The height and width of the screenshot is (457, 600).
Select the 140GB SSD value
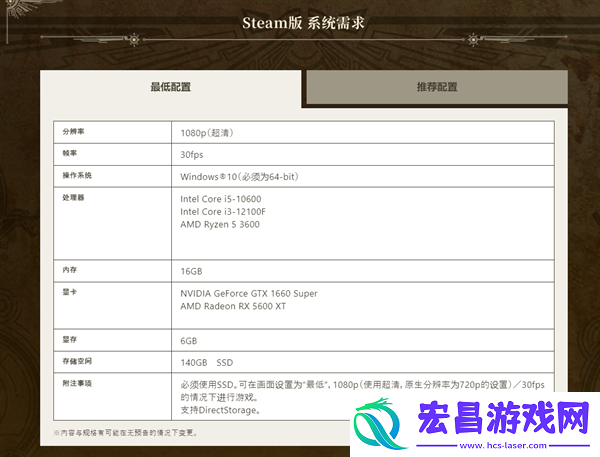point(207,362)
